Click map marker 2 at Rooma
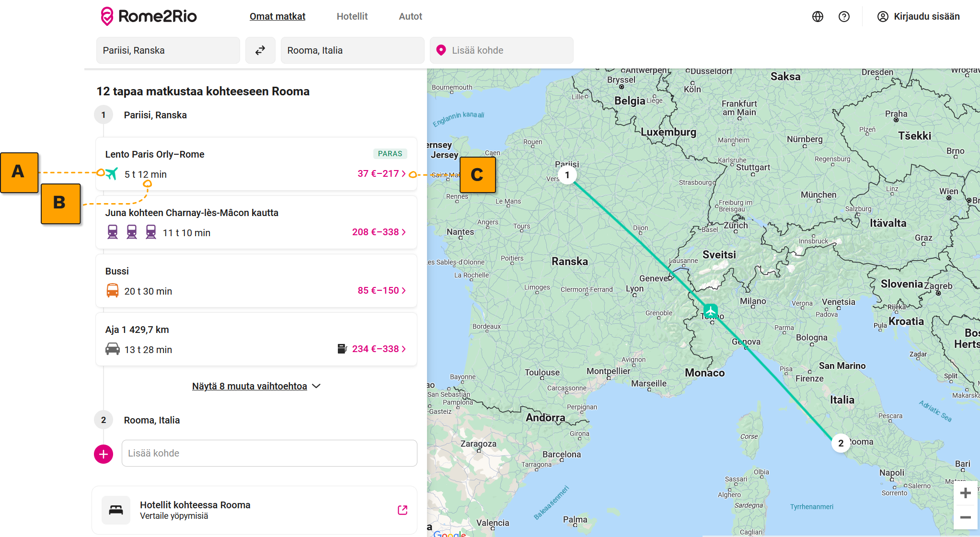The image size is (980, 537). pyautogui.click(x=841, y=443)
